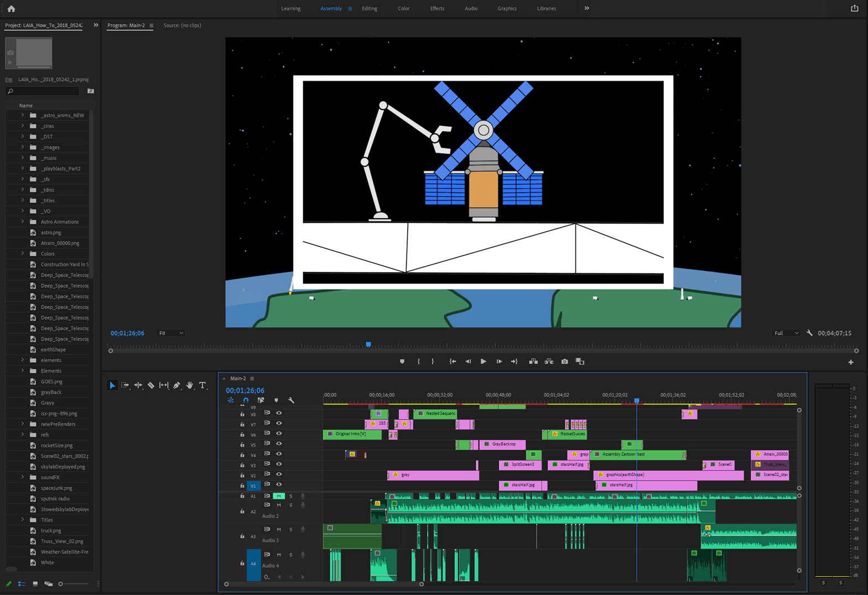
Task: Click the project panel thumbnail zoom slider
Action: click(61, 584)
